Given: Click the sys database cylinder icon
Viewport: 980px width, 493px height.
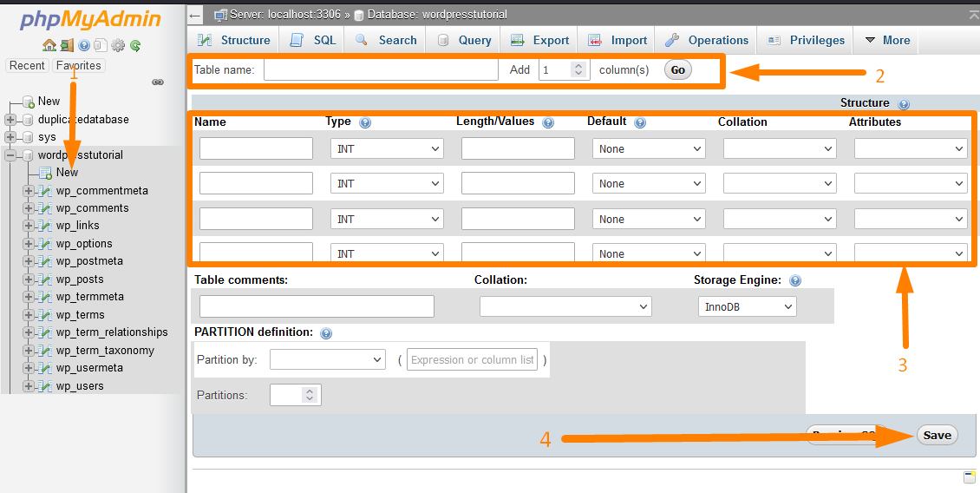Looking at the screenshot, I should coord(28,137).
